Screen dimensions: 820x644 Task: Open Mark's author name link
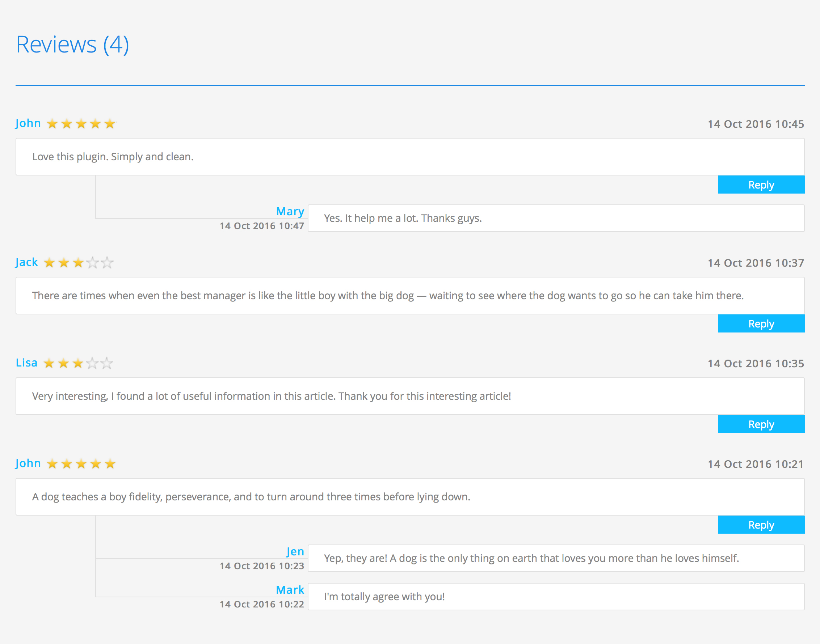point(290,590)
